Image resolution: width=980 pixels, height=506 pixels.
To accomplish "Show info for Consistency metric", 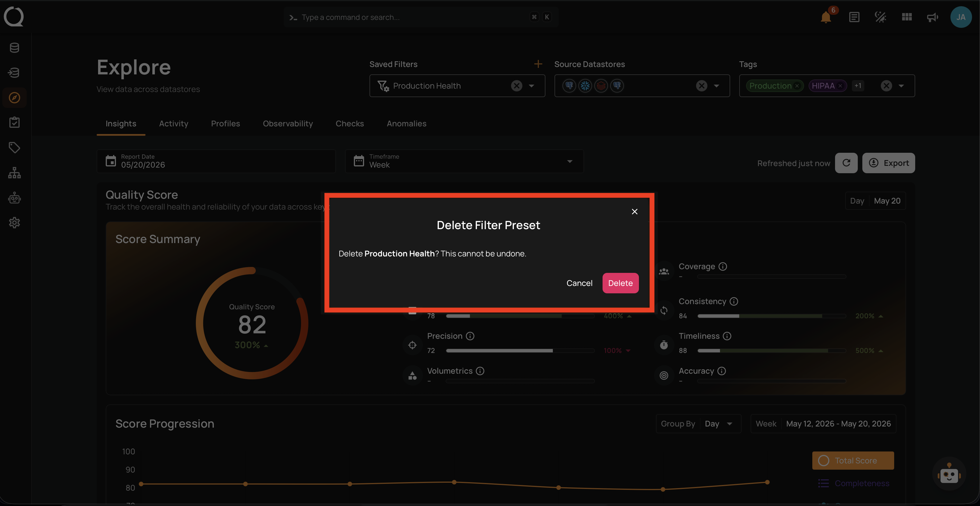I will click(734, 302).
